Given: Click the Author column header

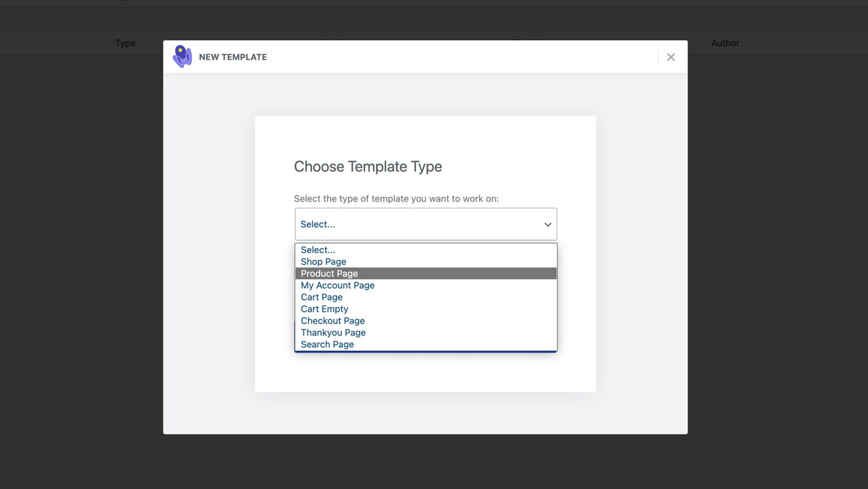Looking at the screenshot, I should click(725, 43).
